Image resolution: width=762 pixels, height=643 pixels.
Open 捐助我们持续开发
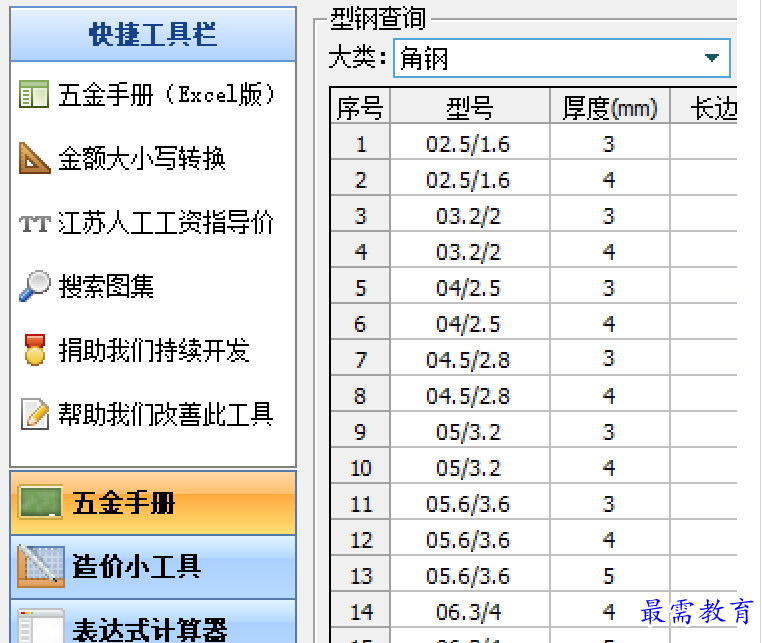coord(154,350)
